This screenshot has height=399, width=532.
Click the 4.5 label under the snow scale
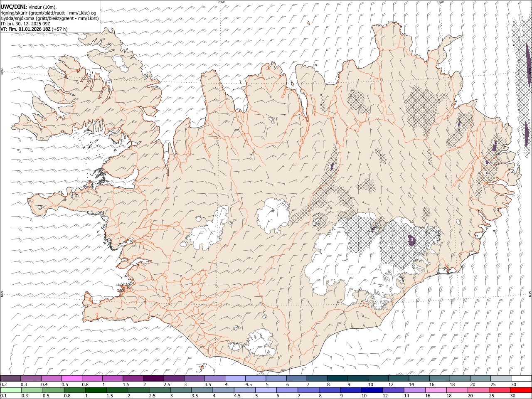[x=249, y=384]
